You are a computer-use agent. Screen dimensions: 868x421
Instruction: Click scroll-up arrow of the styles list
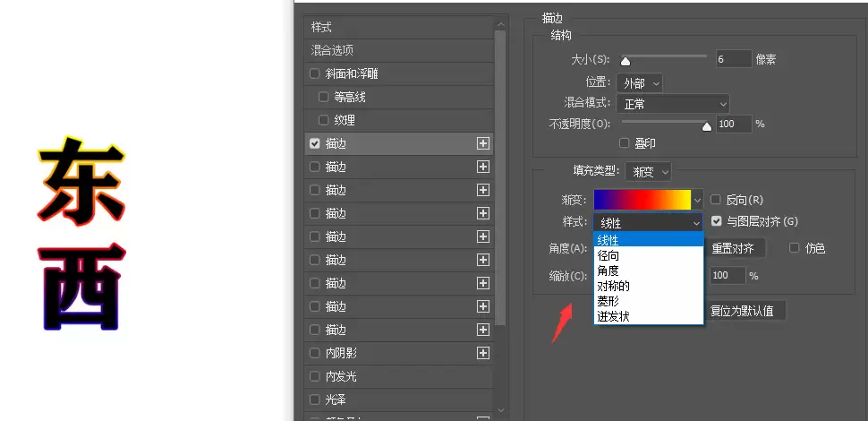[x=501, y=24]
